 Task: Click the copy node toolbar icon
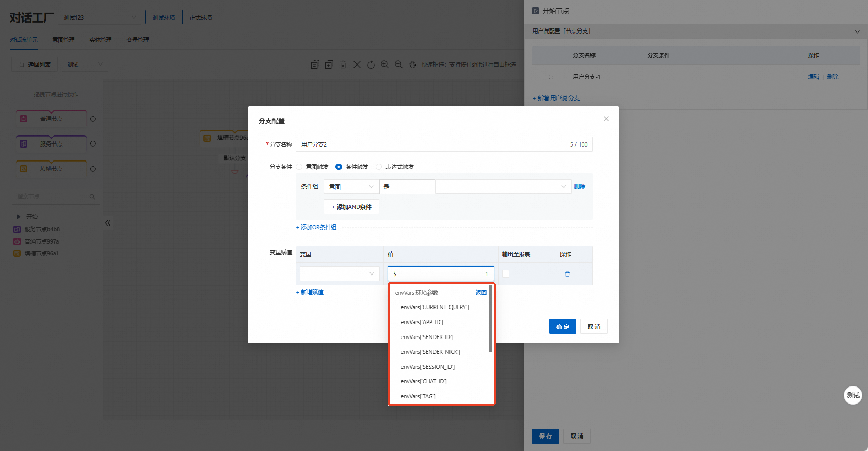click(x=315, y=65)
